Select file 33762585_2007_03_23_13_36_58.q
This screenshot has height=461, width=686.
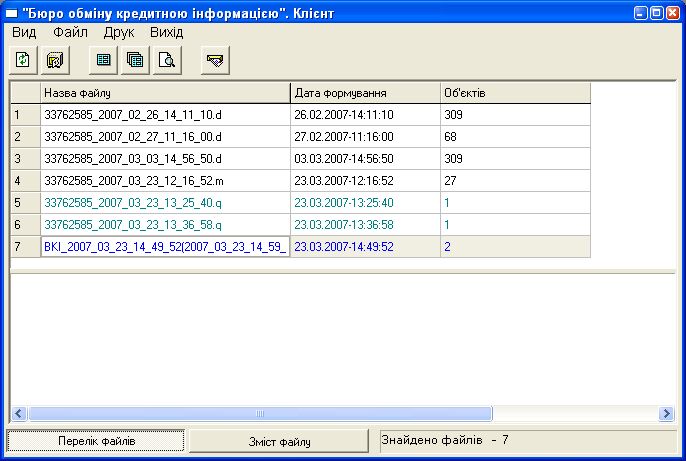[x=165, y=225]
